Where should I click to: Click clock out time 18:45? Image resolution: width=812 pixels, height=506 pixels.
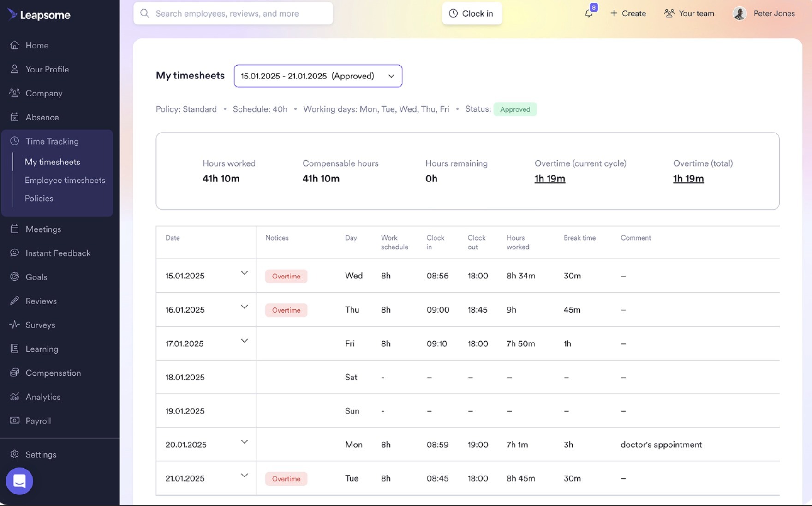tap(478, 310)
